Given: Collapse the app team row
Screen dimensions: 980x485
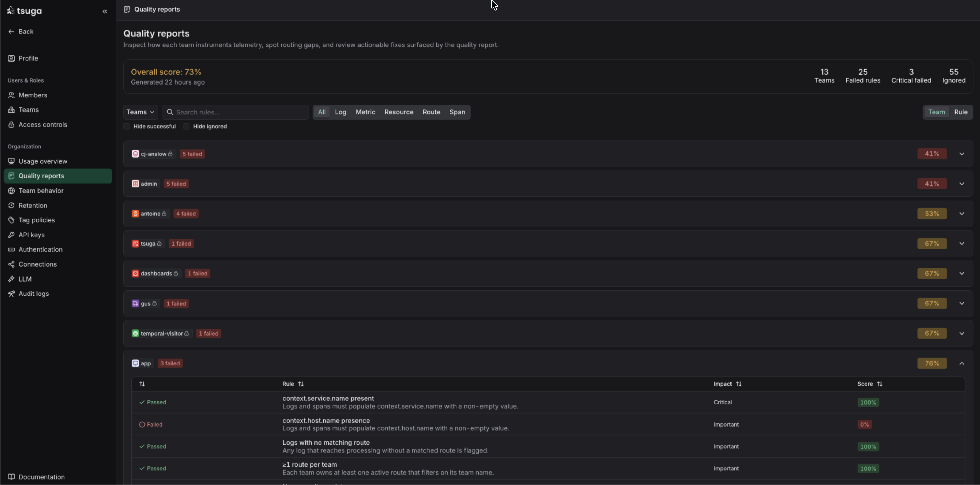Looking at the screenshot, I should pyautogui.click(x=961, y=363).
